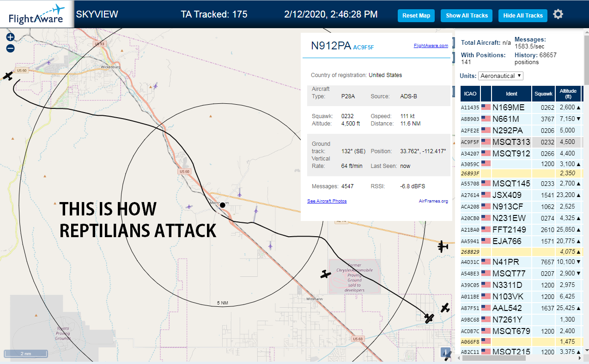The width and height of the screenshot is (589, 364).
Task: Click Hide All Tracks
Action: pyautogui.click(x=523, y=15)
